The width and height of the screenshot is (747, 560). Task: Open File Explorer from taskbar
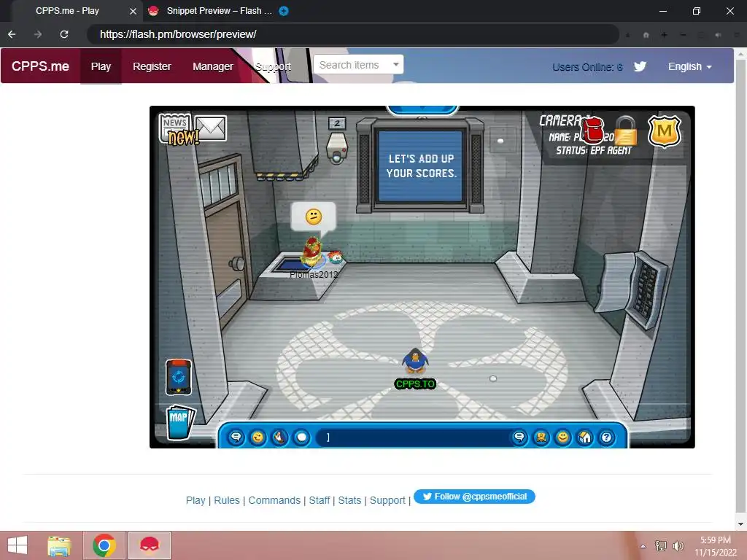[59, 545]
